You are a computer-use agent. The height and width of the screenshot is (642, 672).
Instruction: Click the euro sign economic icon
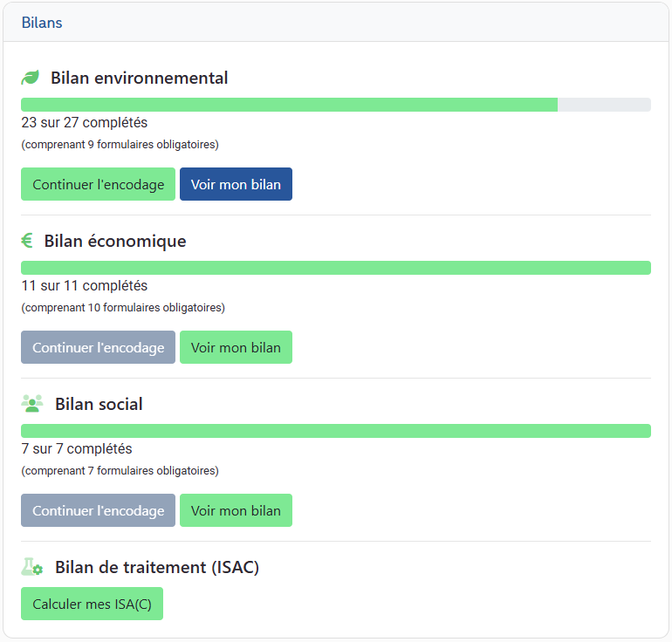pos(27,241)
